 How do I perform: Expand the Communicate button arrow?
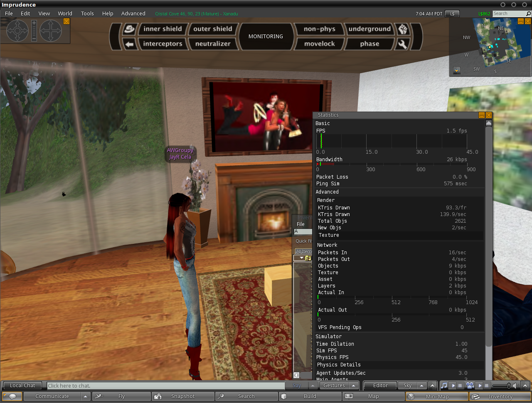(85, 396)
